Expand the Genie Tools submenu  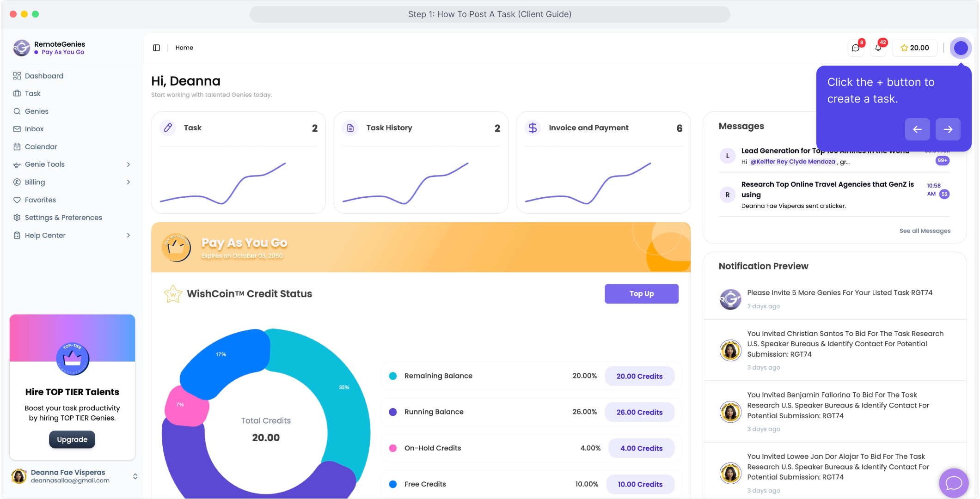(129, 164)
